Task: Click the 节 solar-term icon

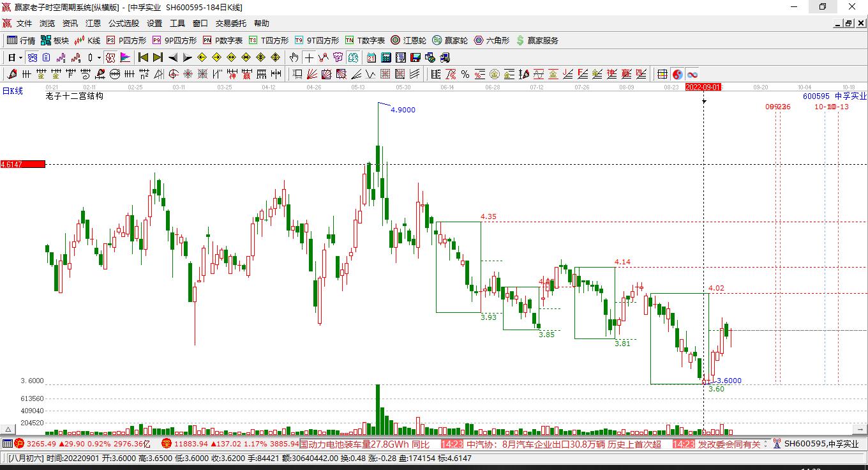Action: tap(338, 57)
